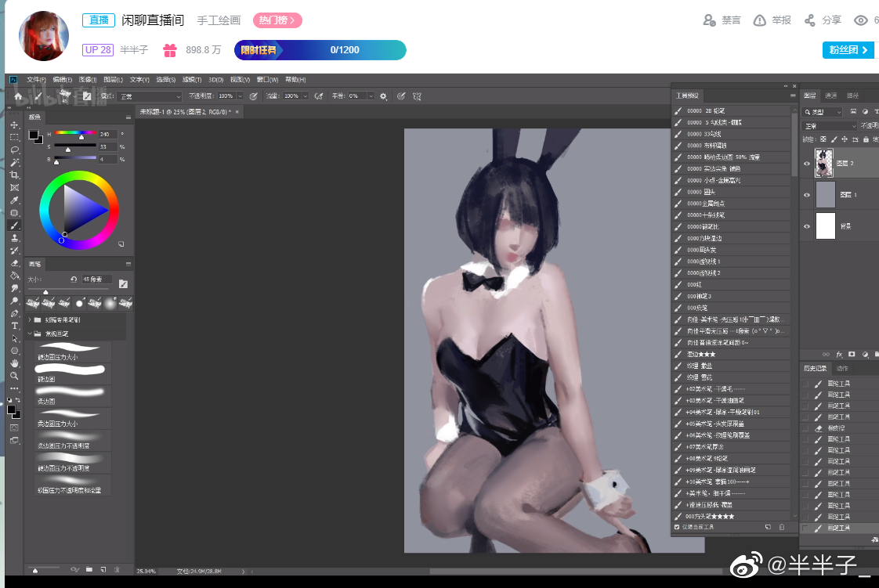
Task: Open the blend mode 模式 dropdown
Action: pyautogui.click(x=150, y=96)
